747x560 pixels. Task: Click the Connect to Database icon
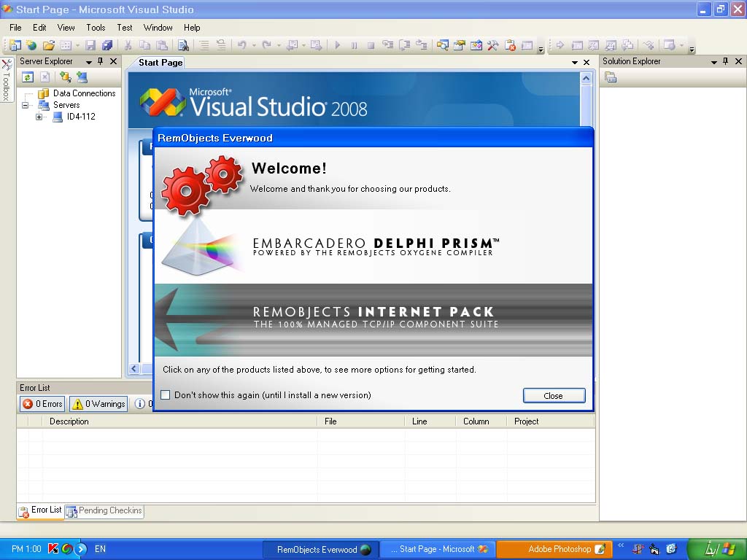(65, 77)
